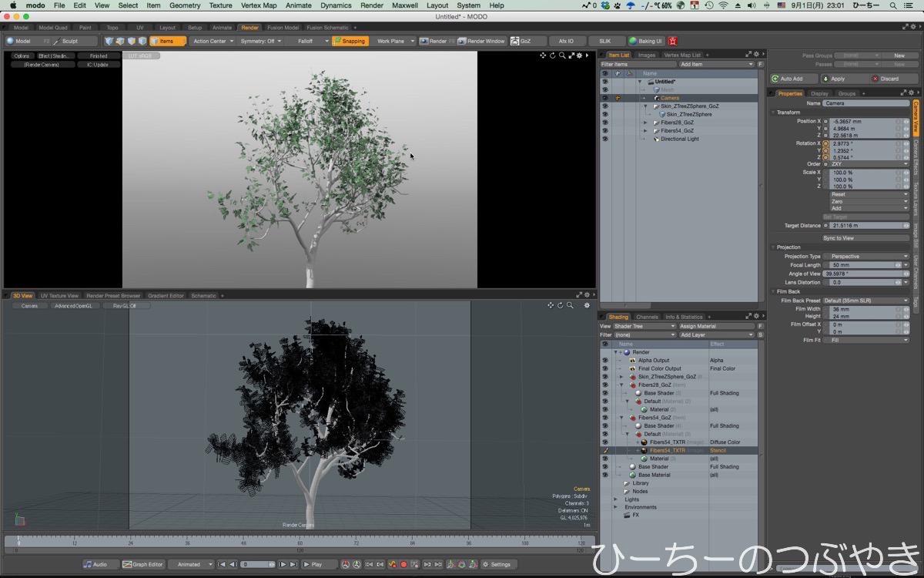The image size is (924, 578).
Task: Click the Discard button
Action: [885, 79]
